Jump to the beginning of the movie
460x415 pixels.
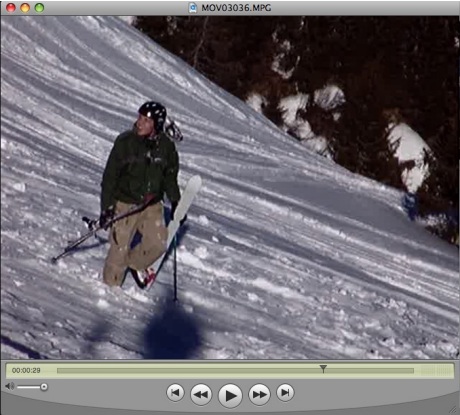click(175, 392)
